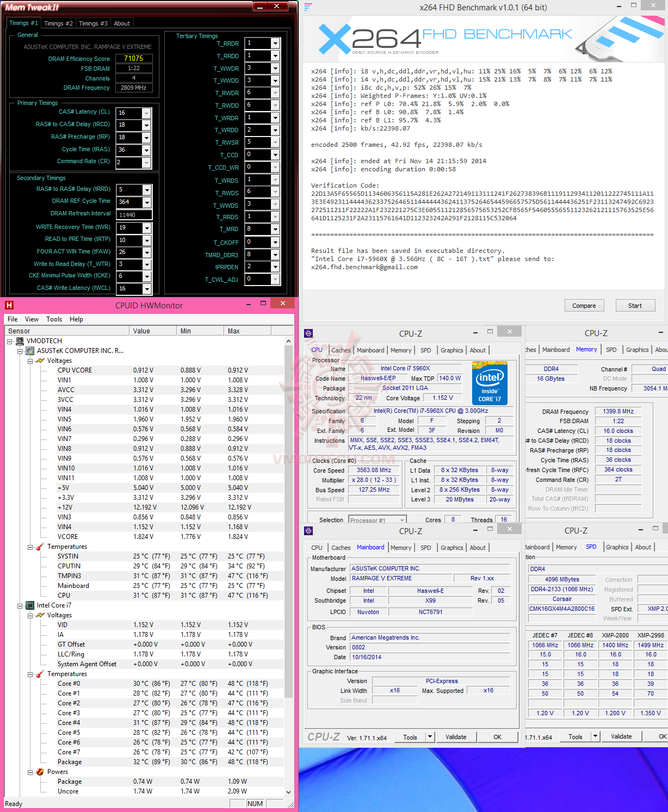Collapse the ASUSTeK COMPUTER INC. node
Image resolution: width=668 pixels, height=812 pixels.
point(20,351)
